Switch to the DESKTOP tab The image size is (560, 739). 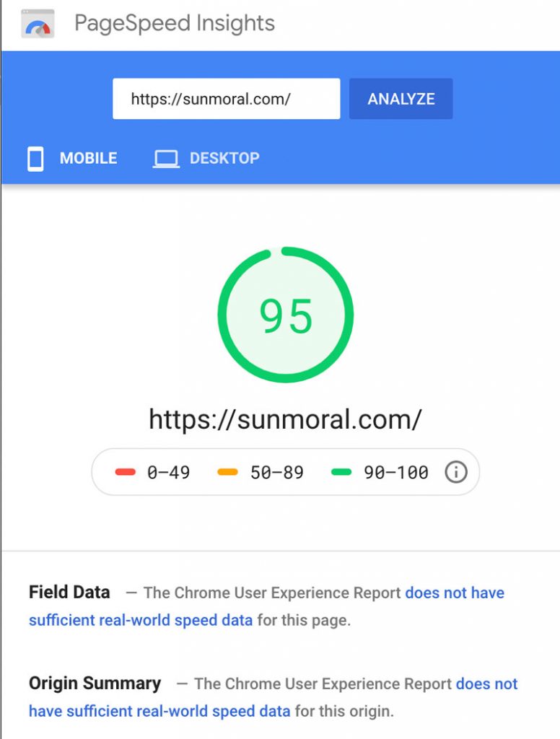pos(224,158)
